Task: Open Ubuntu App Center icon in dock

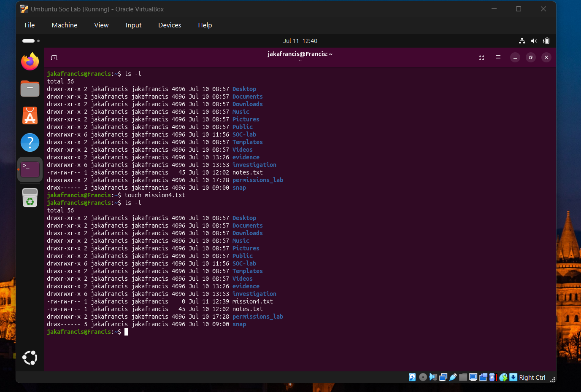Action: click(30, 115)
